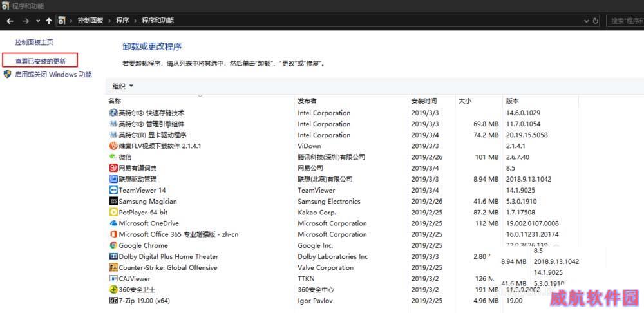Click the window title bar app icon
Screen dimensions: 644x313
pos(5,6)
